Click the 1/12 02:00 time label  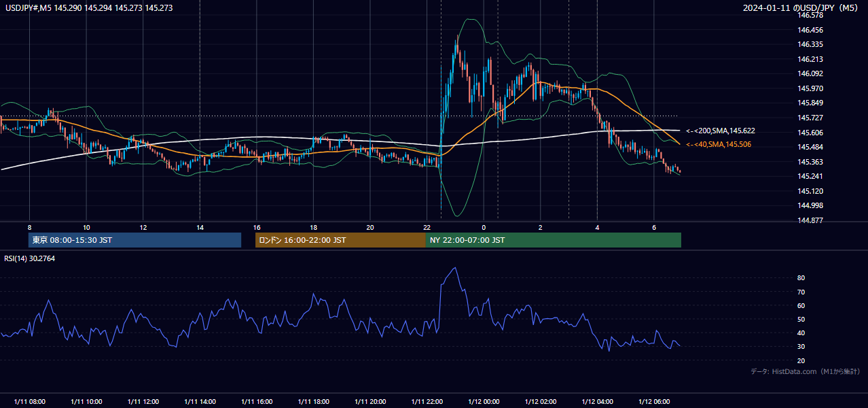coord(541,402)
